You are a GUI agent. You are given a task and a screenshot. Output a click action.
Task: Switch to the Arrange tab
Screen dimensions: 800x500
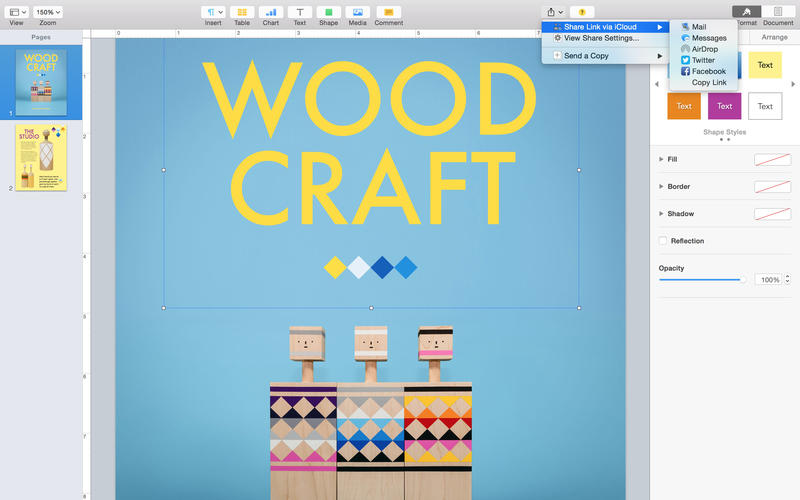774,37
